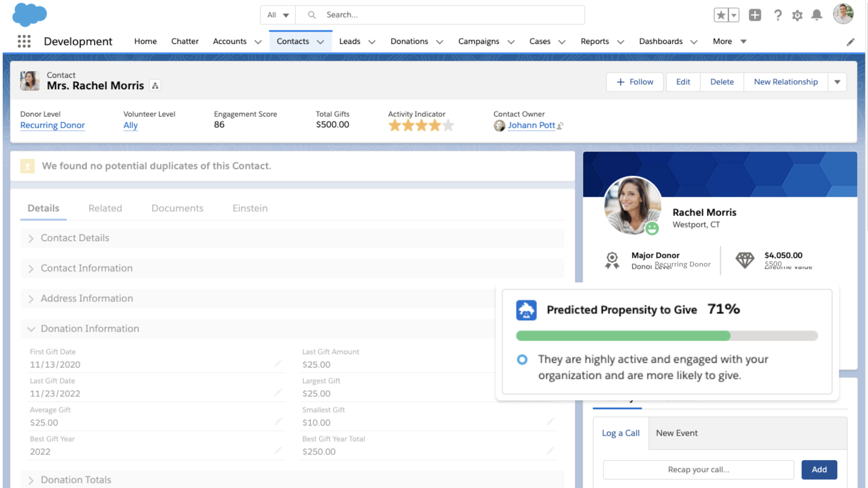Open the Johann Pott owner link
Screen dimensions: 868x488
(x=531, y=125)
